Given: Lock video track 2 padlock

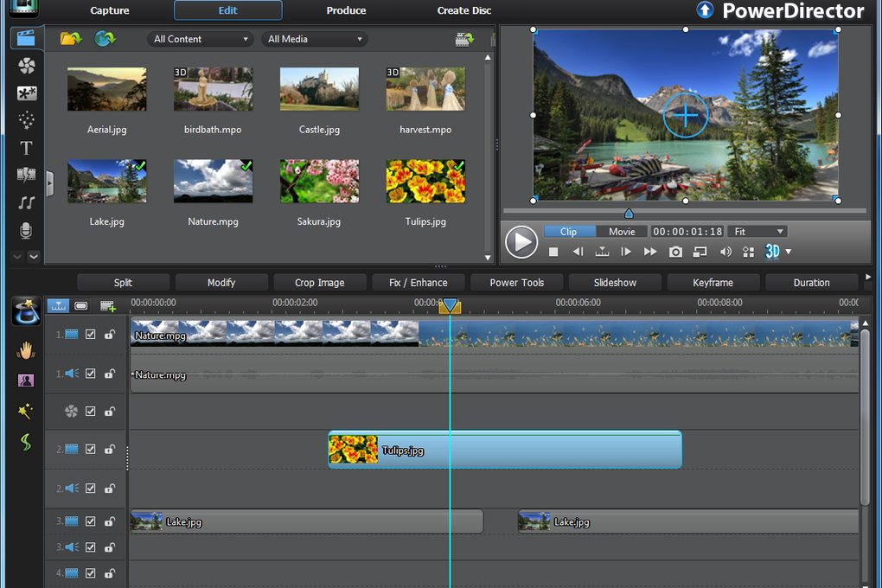Looking at the screenshot, I should [110, 449].
